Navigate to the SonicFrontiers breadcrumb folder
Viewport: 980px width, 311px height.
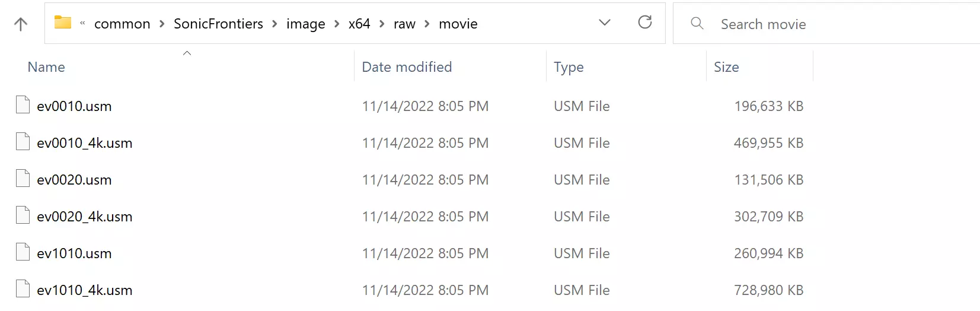218,24
